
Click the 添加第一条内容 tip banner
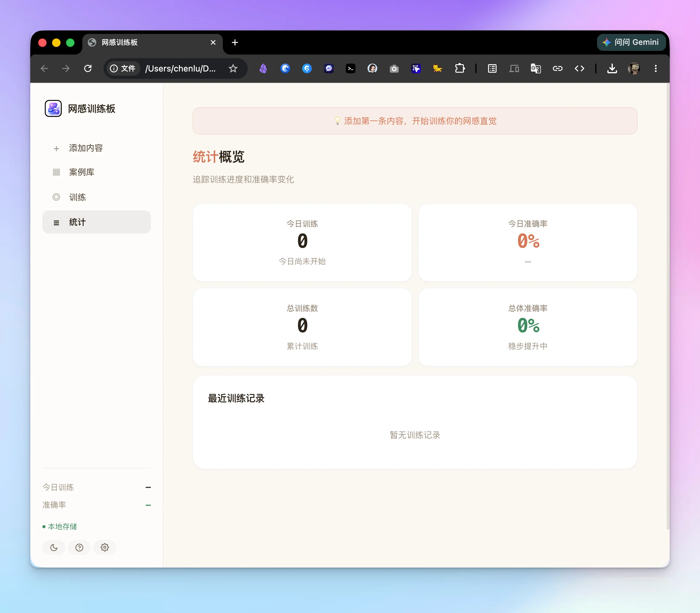pos(415,121)
